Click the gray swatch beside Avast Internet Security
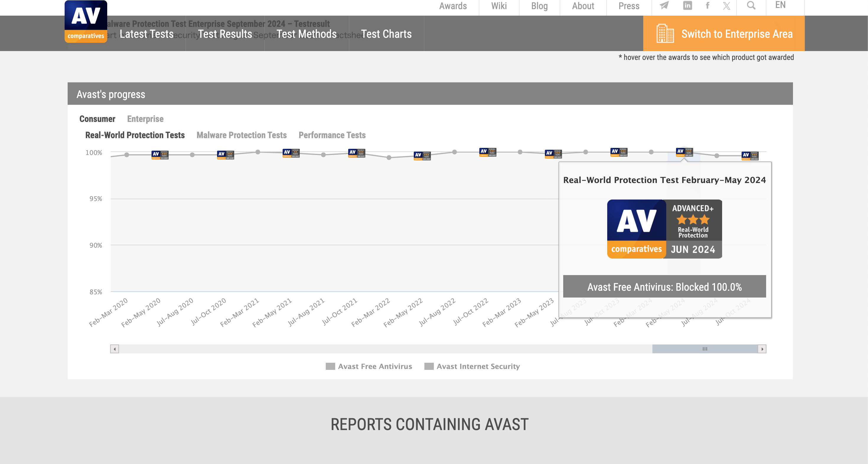 coord(429,366)
